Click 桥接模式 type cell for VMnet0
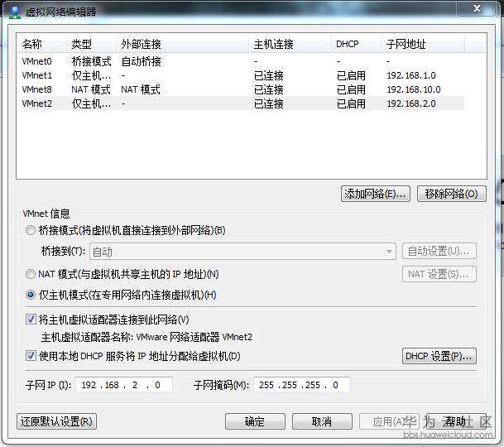Image resolution: width=504 pixels, height=447 pixels. (92, 61)
